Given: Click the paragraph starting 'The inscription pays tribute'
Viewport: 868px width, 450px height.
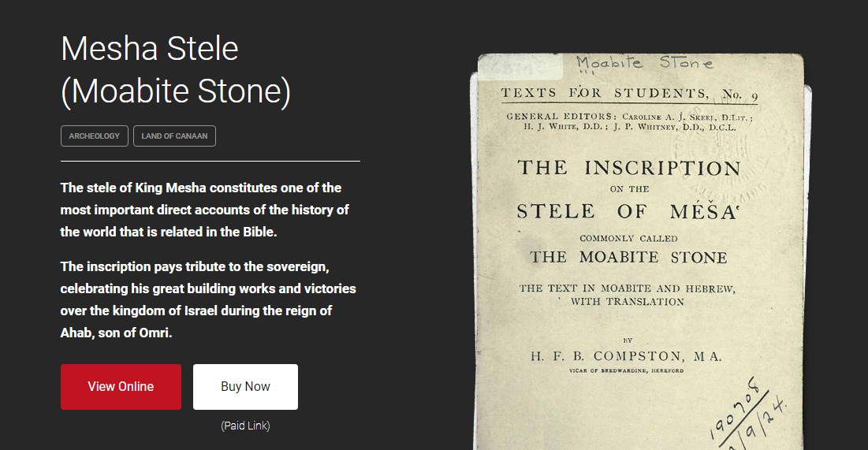Looking at the screenshot, I should click(208, 299).
